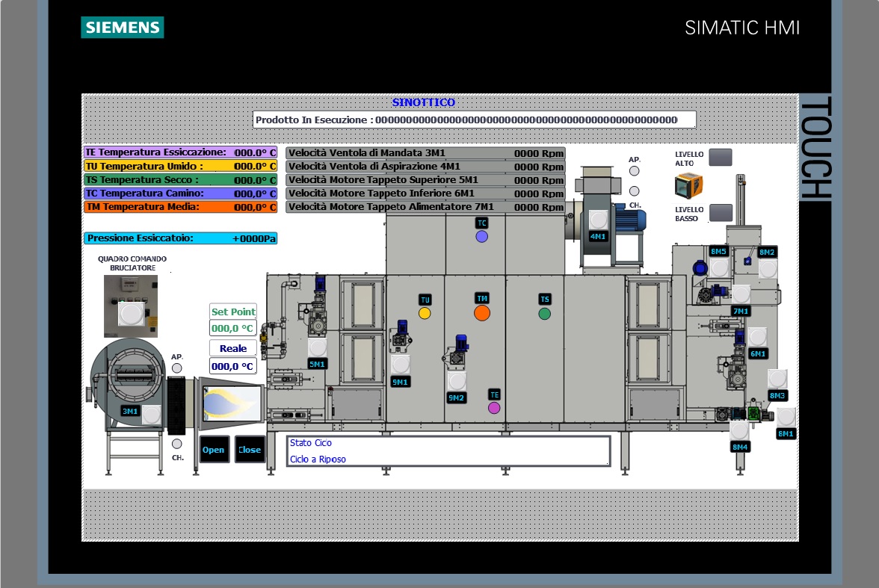Viewport: 879px width, 588px height.
Task: Click the TS Temperatura Secco value
Action: [255, 180]
